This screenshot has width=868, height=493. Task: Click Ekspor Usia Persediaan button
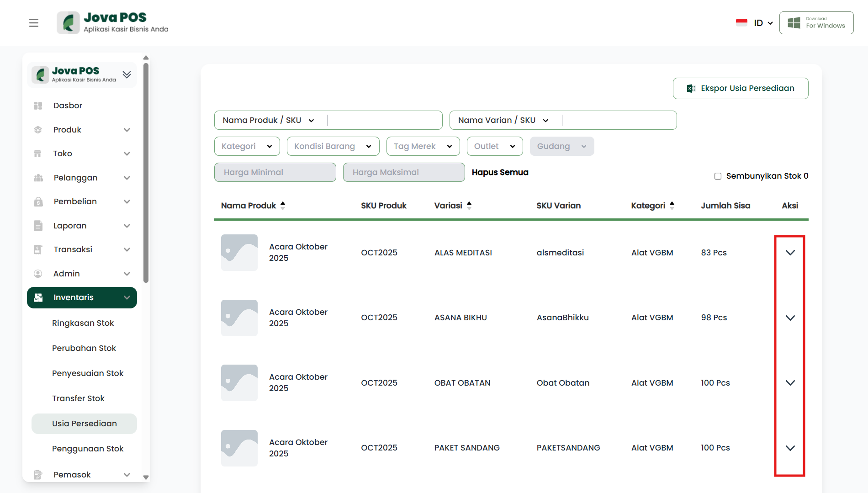[740, 88]
